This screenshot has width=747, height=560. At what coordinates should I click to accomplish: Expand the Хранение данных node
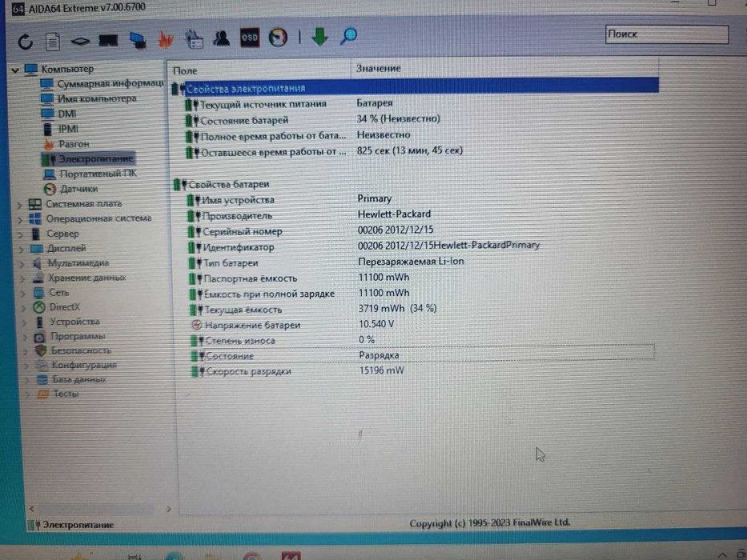click(23, 278)
